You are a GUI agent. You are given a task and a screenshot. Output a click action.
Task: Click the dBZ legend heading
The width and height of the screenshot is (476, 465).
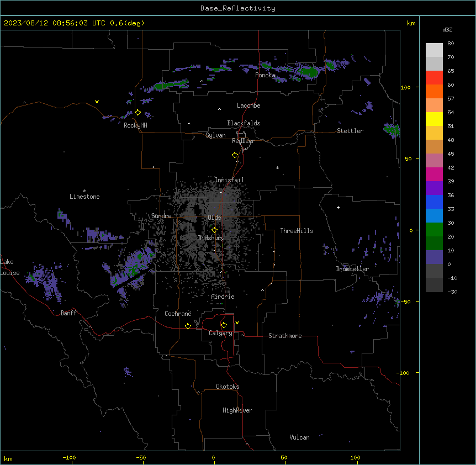(447, 29)
